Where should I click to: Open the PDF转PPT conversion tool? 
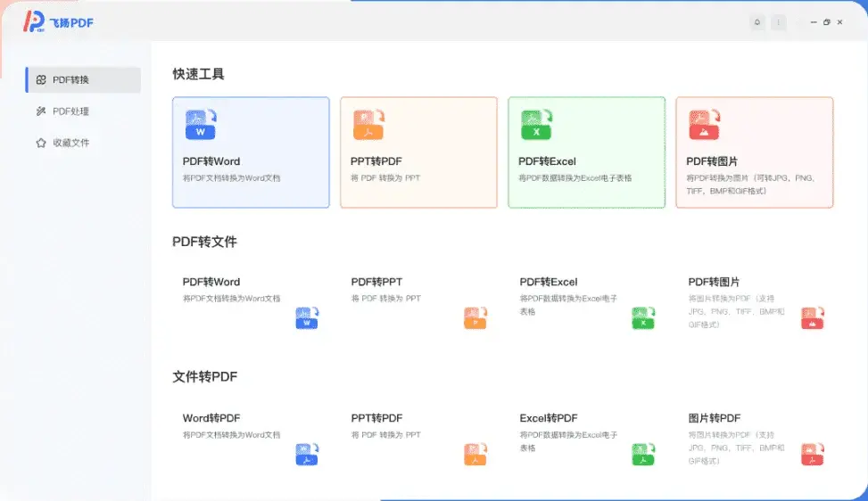pyautogui.click(x=419, y=304)
